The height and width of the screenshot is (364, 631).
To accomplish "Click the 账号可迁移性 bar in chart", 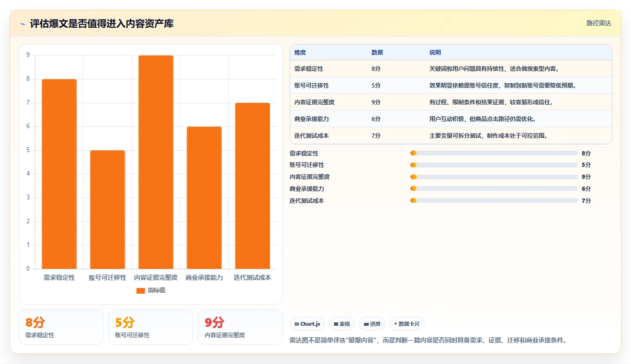I will coord(107,210).
